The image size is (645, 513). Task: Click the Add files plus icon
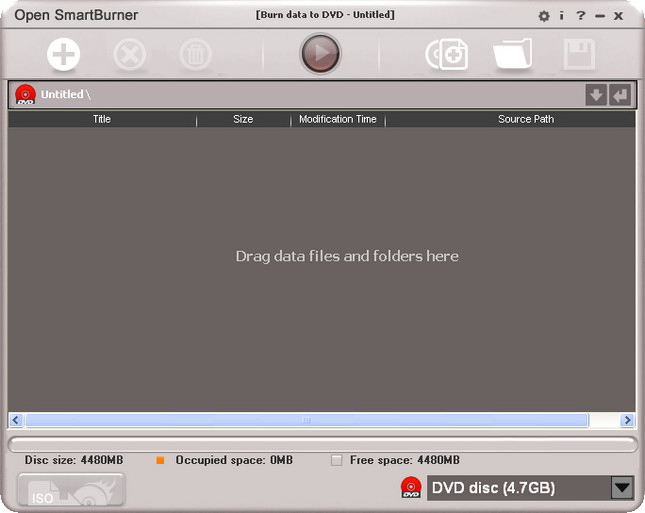pyautogui.click(x=64, y=53)
